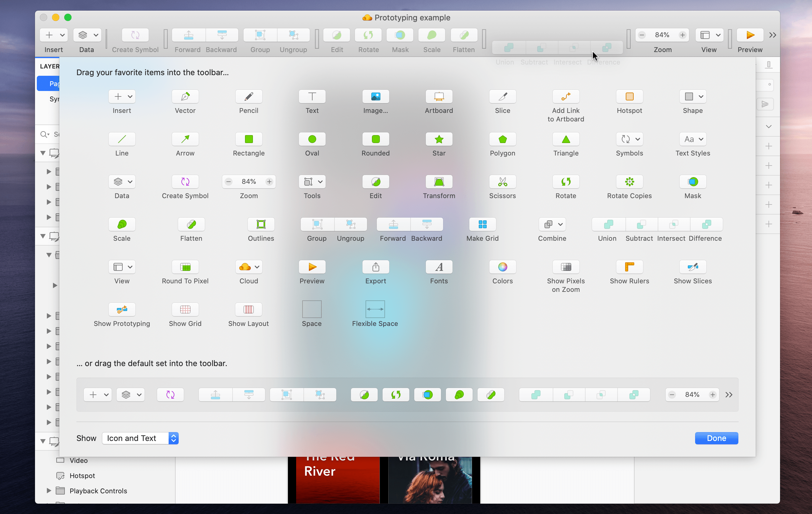The height and width of the screenshot is (514, 812).
Task: Select the Artboard icon
Action: [439, 97]
